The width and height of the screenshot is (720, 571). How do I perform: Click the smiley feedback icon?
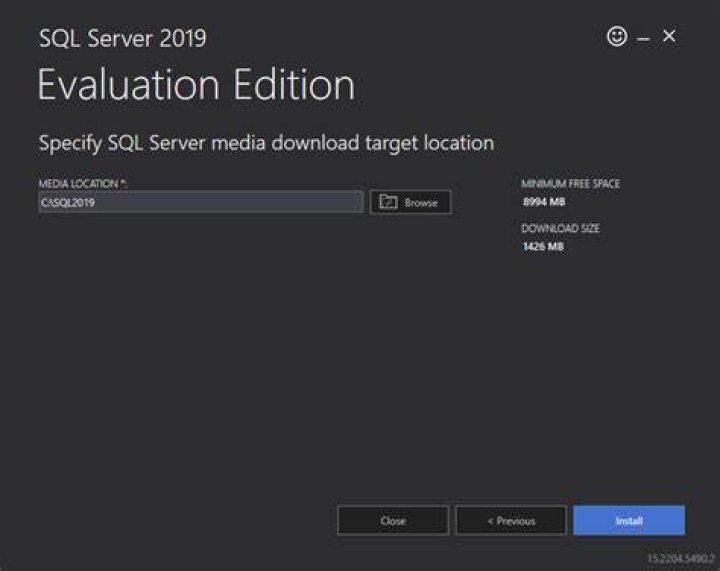pyautogui.click(x=617, y=36)
